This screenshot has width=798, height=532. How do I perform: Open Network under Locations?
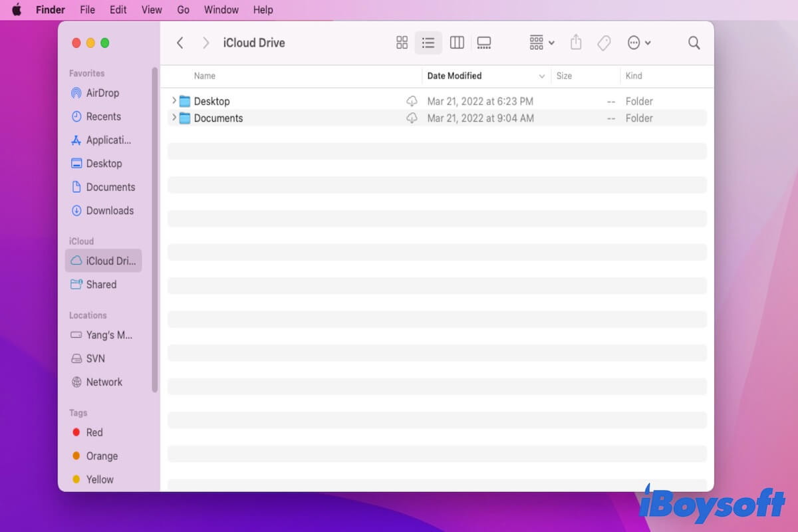[x=104, y=382]
